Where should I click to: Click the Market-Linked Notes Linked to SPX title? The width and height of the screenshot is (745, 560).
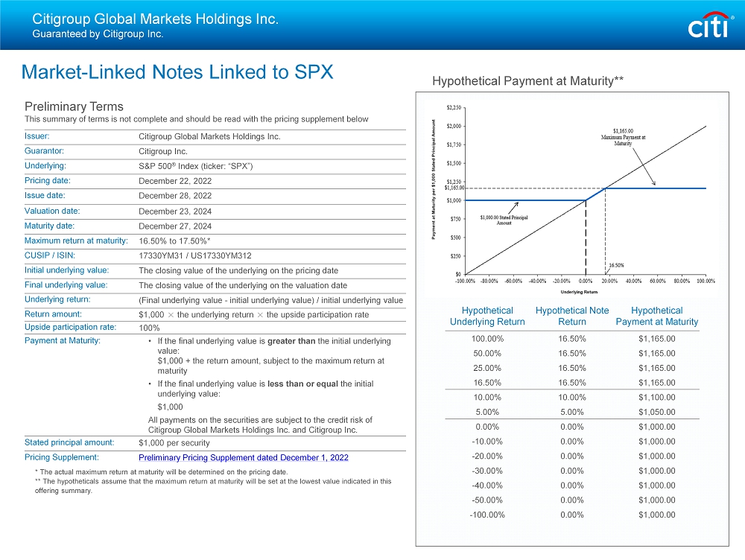tap(177, 72)
